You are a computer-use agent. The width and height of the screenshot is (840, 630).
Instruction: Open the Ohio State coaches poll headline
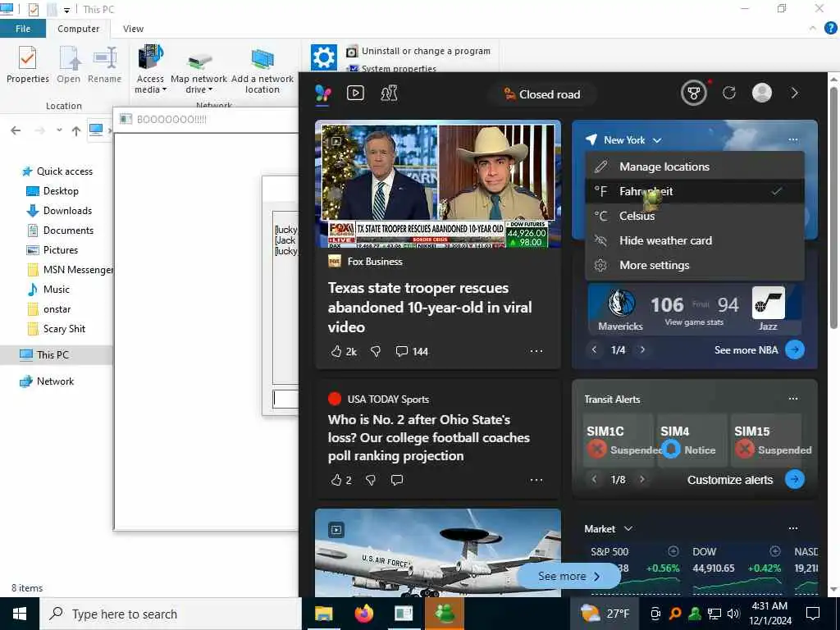429,438
